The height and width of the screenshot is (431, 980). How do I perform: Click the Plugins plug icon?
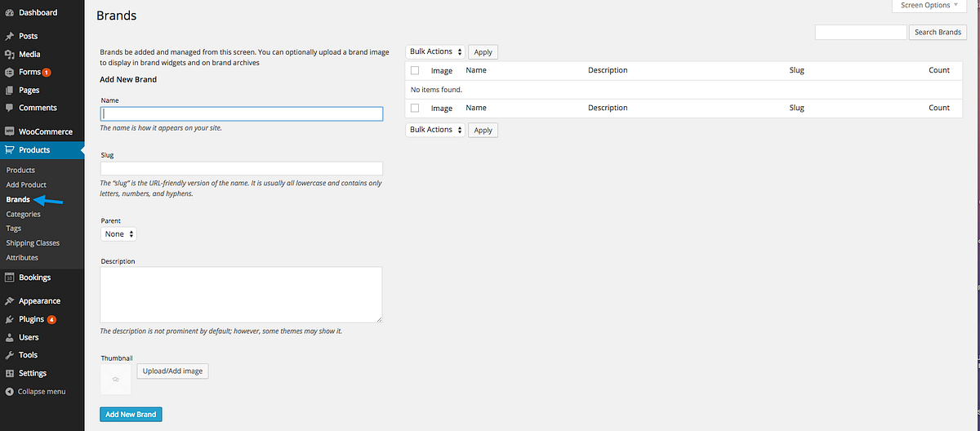[x=9, y=319]
